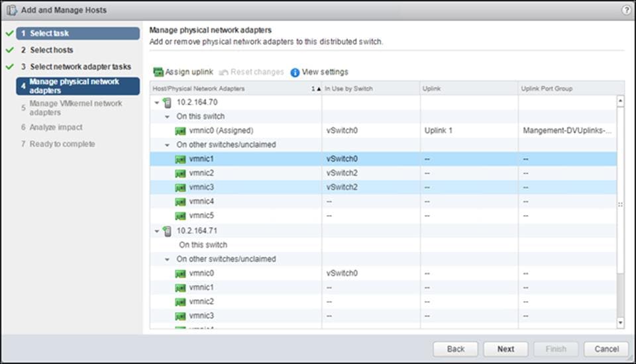Click the host icon for 10.2.164.70
The width and height of the screenshot is (636, 364).
pyautogui.click(x=167, y=103)
